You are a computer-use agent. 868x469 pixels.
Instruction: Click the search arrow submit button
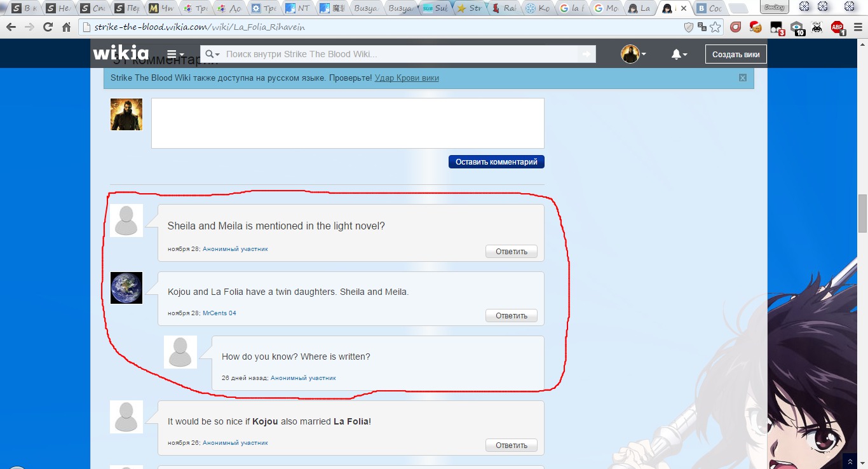point(587,54)
